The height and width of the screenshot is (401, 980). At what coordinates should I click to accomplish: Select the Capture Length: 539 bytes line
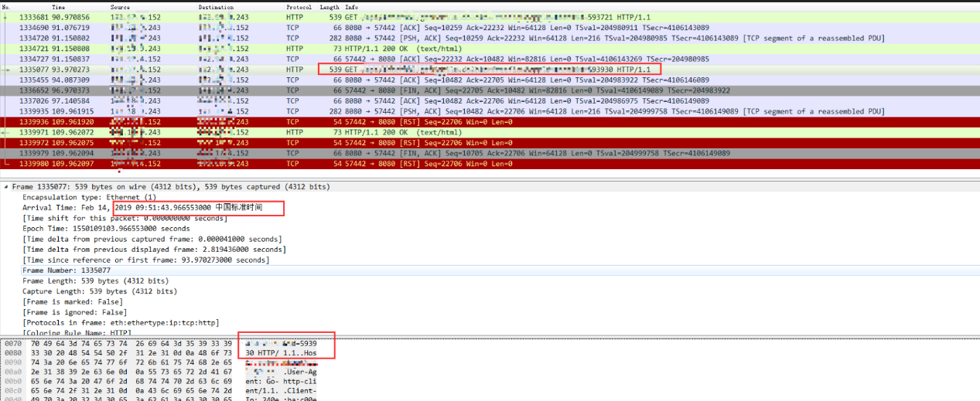coord(100,291)
